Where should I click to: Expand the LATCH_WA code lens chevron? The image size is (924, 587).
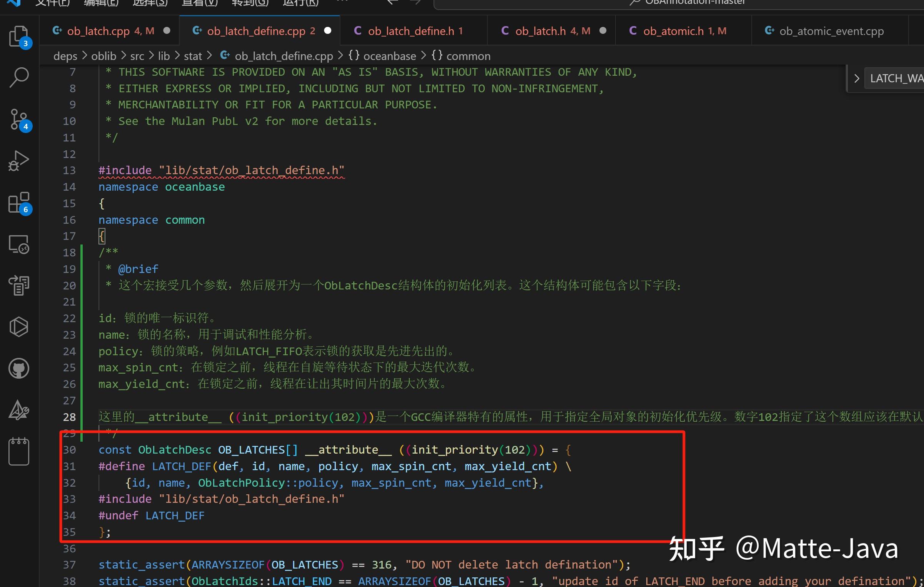point(857,78)
